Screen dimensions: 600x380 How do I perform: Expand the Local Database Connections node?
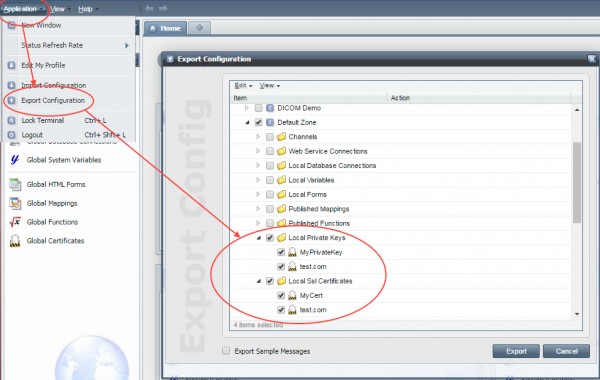click(x=258, y=166)
